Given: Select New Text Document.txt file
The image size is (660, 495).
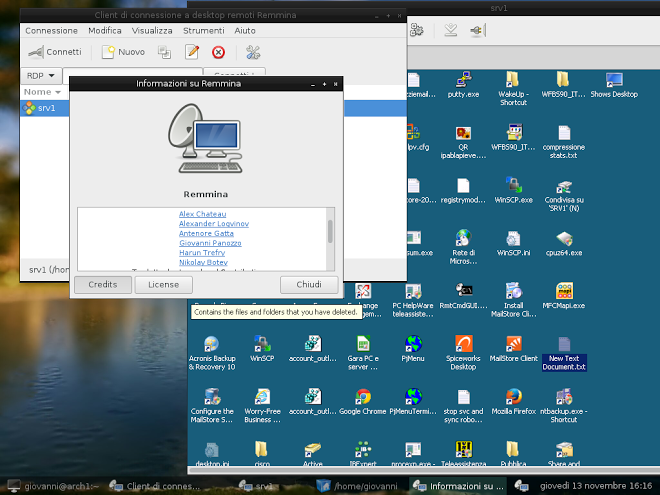Looking at the screenshot, I should click(564, 348).
